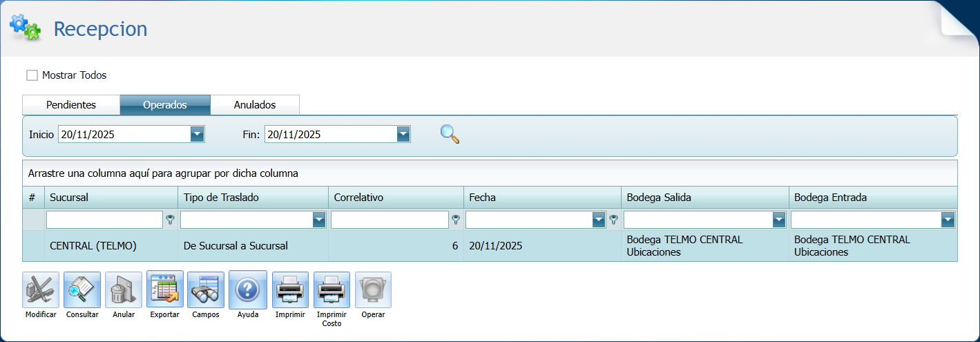Expand the Bodega Entrada filter dropdown
The image size is (980, 342).
[948, 220]
